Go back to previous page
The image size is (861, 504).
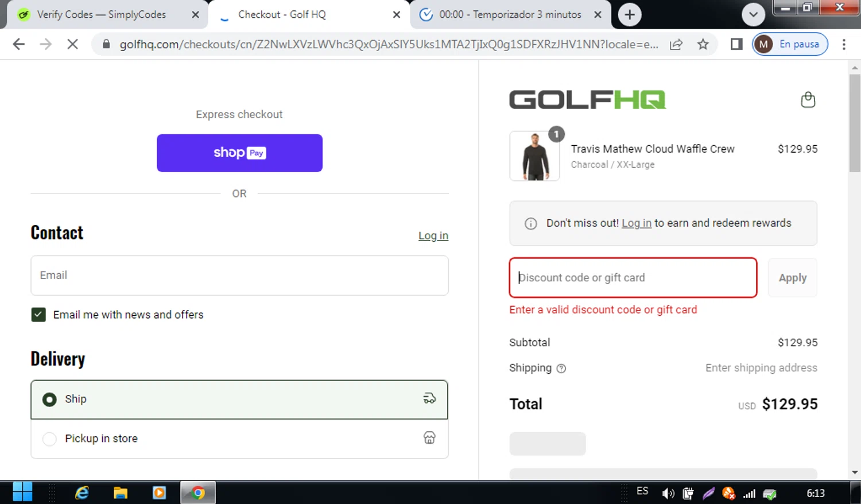tap(19, 44)
